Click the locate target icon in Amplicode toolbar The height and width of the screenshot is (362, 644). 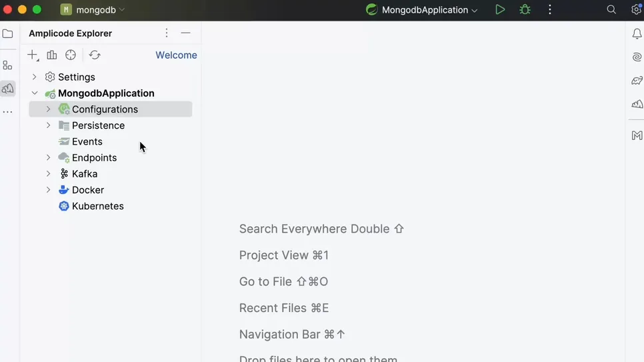[x=71, y=55]
